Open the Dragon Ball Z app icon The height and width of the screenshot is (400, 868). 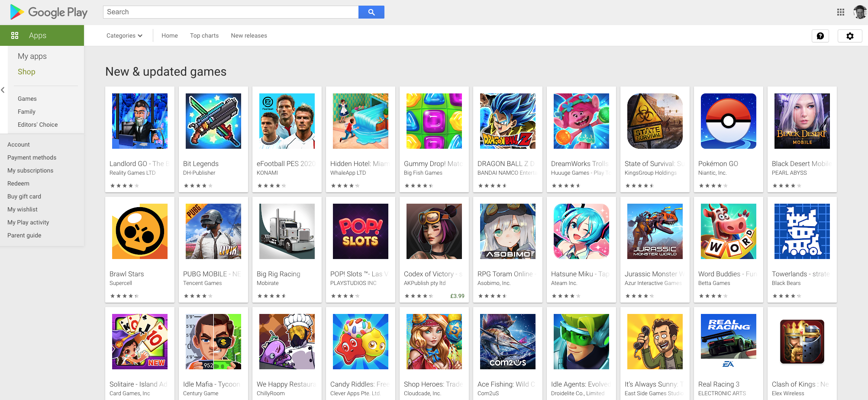tap(508, 121)
